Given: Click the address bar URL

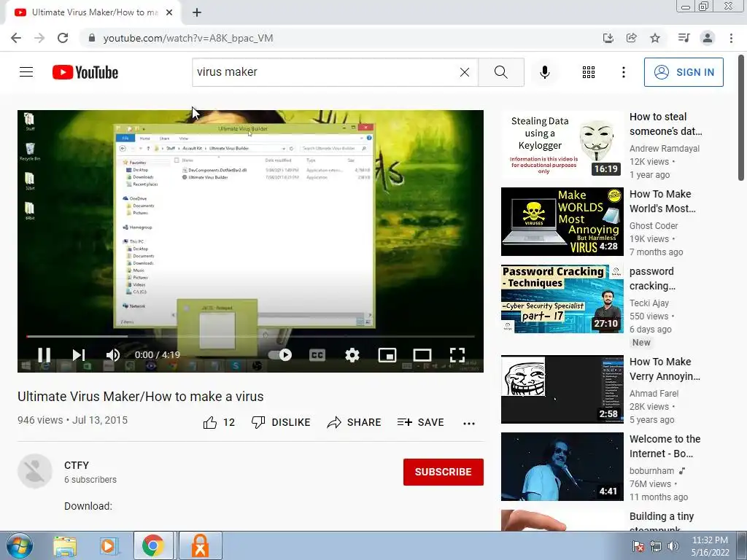Looking at the screenshot, I should 188,38.
